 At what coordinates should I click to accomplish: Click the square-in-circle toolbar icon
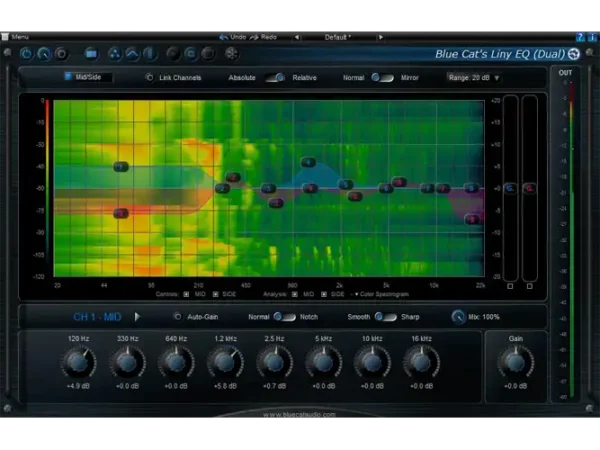pyautogui.click(x=191, y=54)
